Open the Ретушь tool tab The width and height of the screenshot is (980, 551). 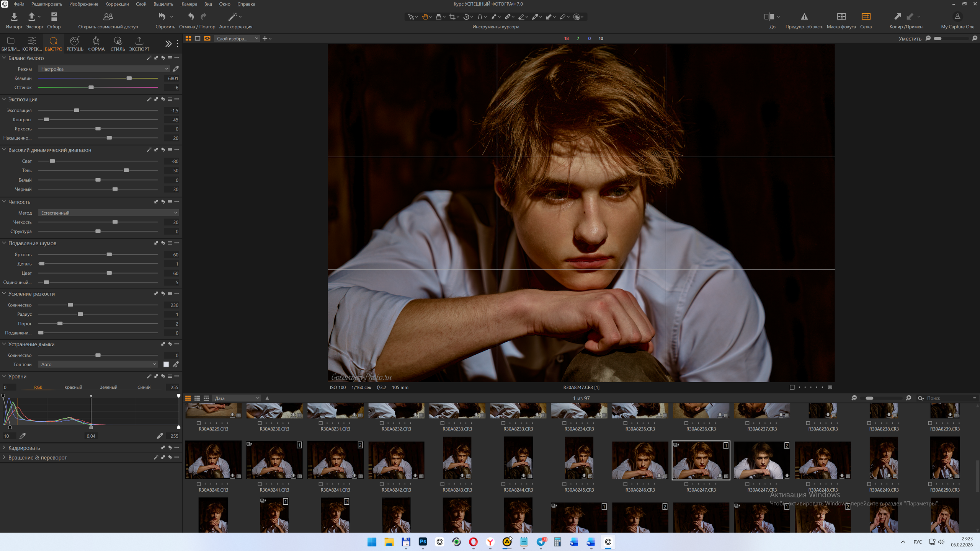(x=75, y=44)
